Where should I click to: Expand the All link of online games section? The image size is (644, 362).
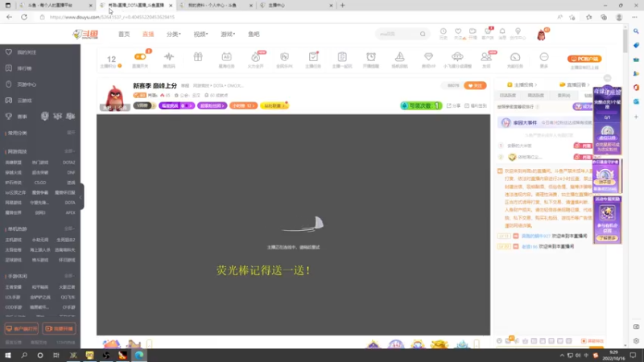(69, 151)
